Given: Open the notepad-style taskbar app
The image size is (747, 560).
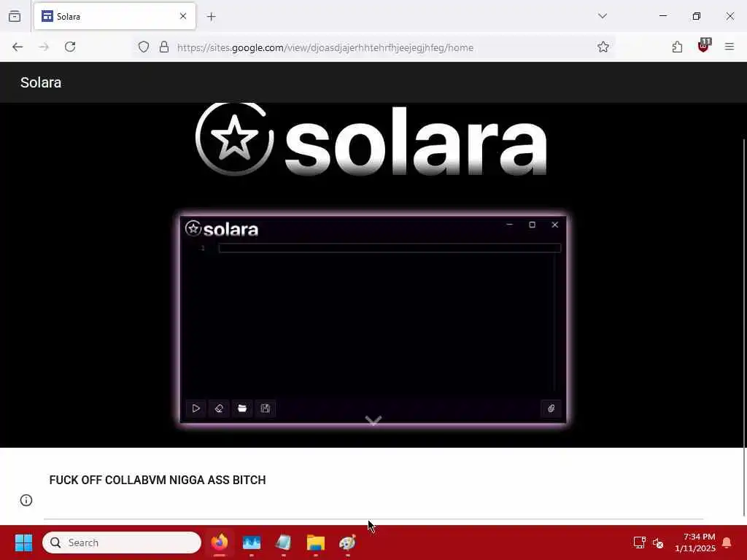Looking at the screenshot, I should (284, 542).
